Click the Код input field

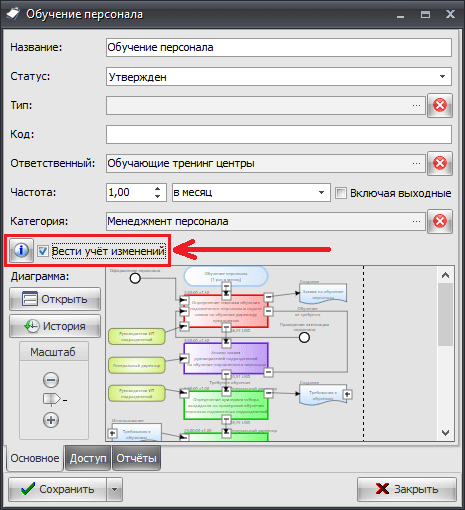pyautogui.click(x=279, y=134)
